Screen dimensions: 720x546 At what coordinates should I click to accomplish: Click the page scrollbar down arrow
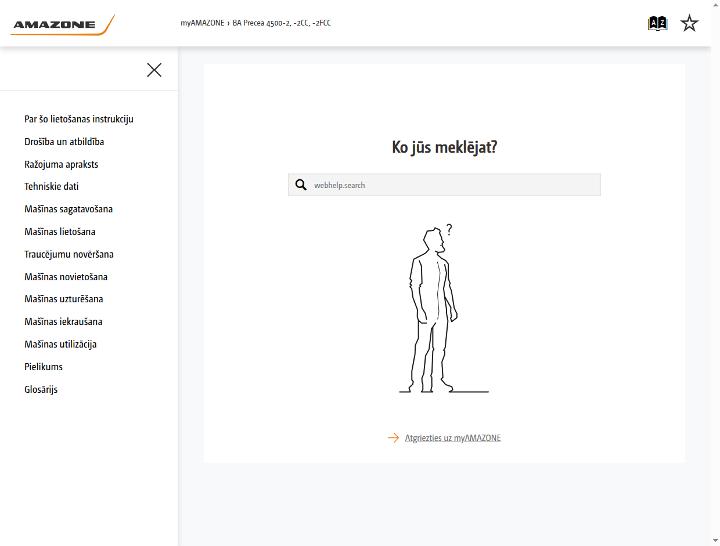pos(715,541)
